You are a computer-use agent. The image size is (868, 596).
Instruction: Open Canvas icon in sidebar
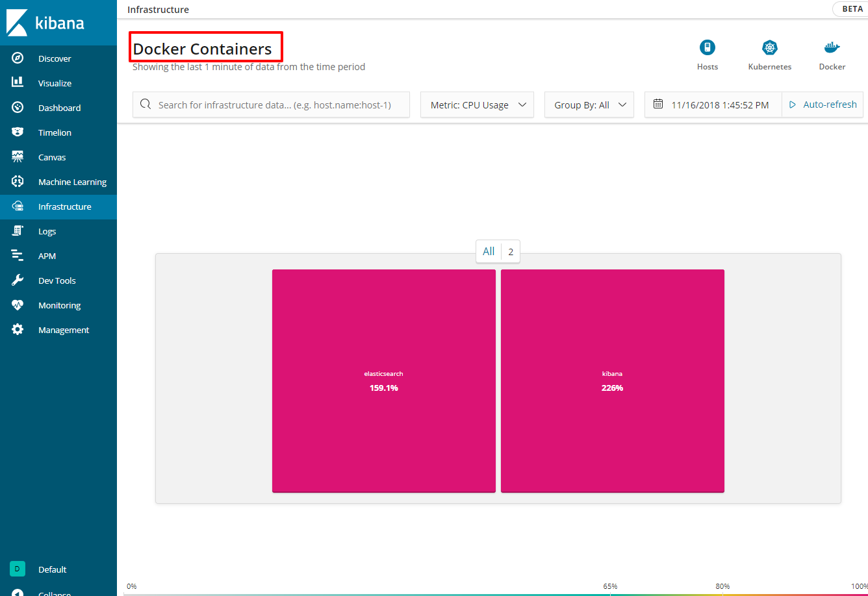coord(18,157)
